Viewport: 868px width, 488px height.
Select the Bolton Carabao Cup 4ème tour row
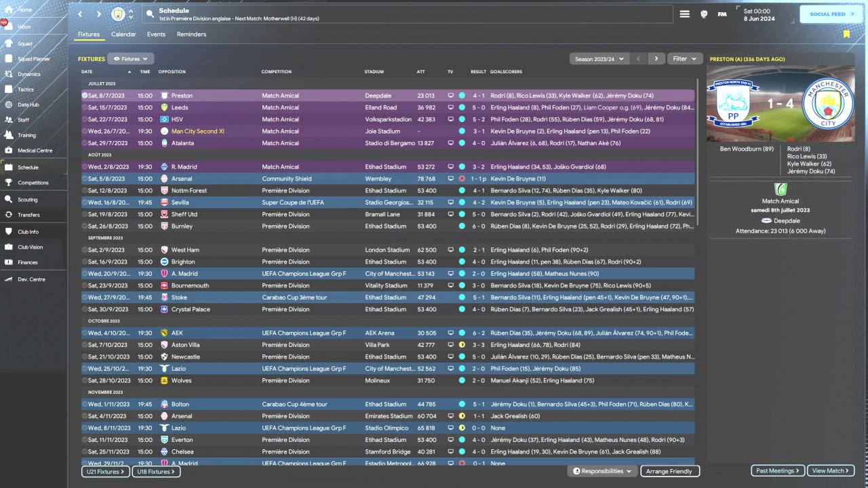coord(388,404)
